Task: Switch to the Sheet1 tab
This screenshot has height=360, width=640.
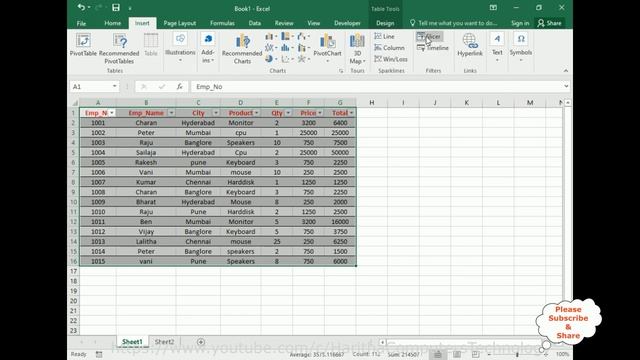Action: click(x=132, y=342)
